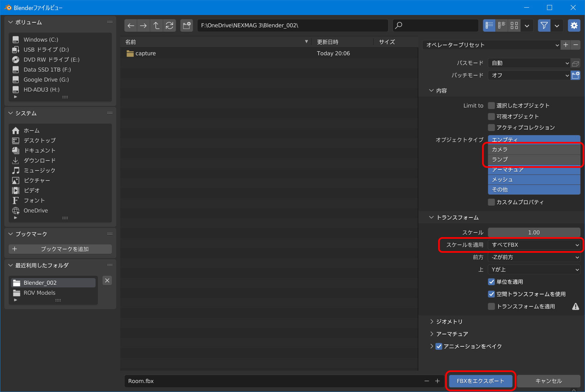Image resolution: width=585 pixels, height=392 pixels.
Task: Open the Apply Scalings dropdown
Action: pos(534,245)
